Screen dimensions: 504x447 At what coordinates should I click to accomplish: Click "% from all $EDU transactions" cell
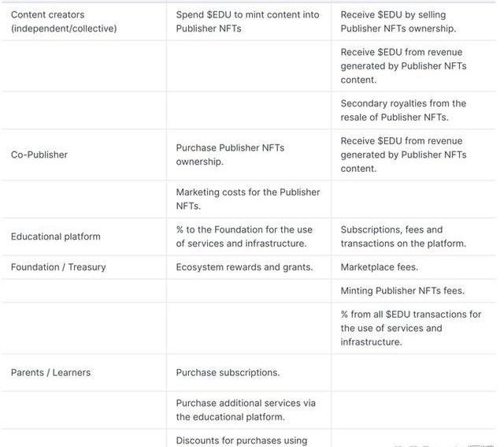(411, 328)
